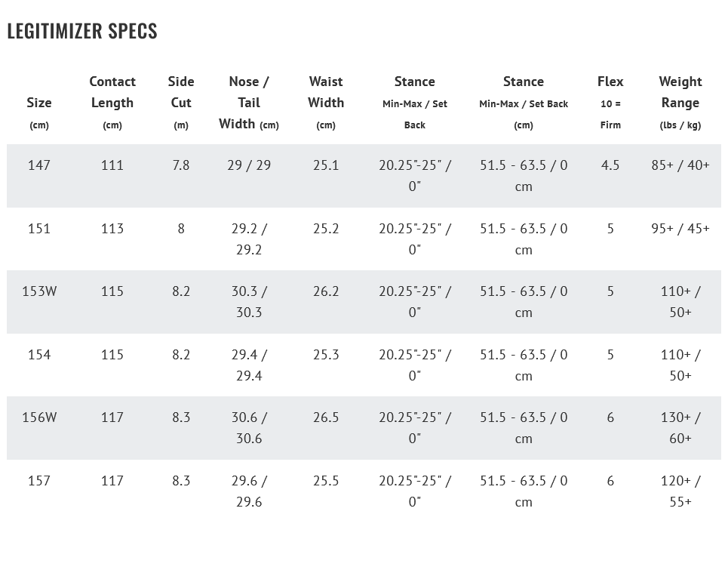728x576 pixels.
Task: Click the 157 size cell
Action: coord(39,480)
